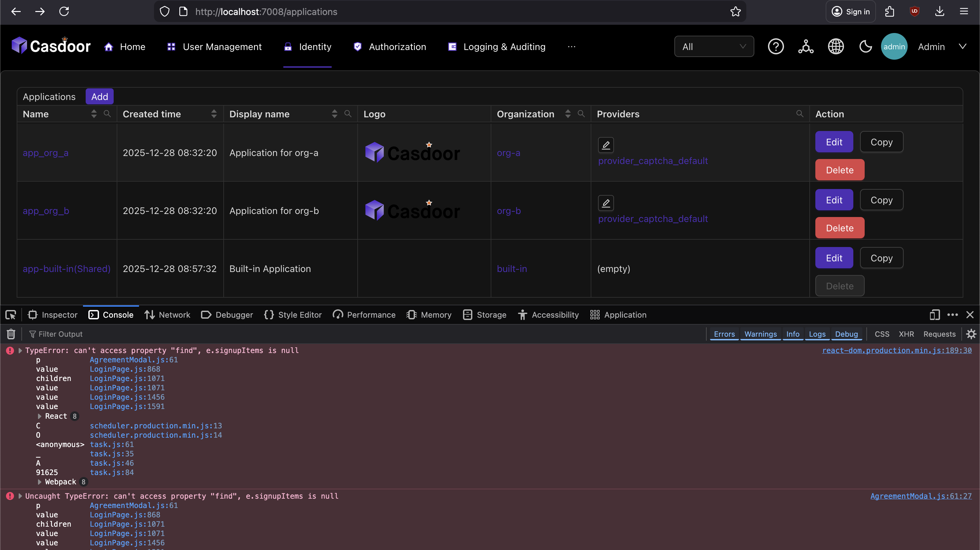Switch to the Network devtools tab
Viewport: 980px width, 550px height.
tap(167, 315)
